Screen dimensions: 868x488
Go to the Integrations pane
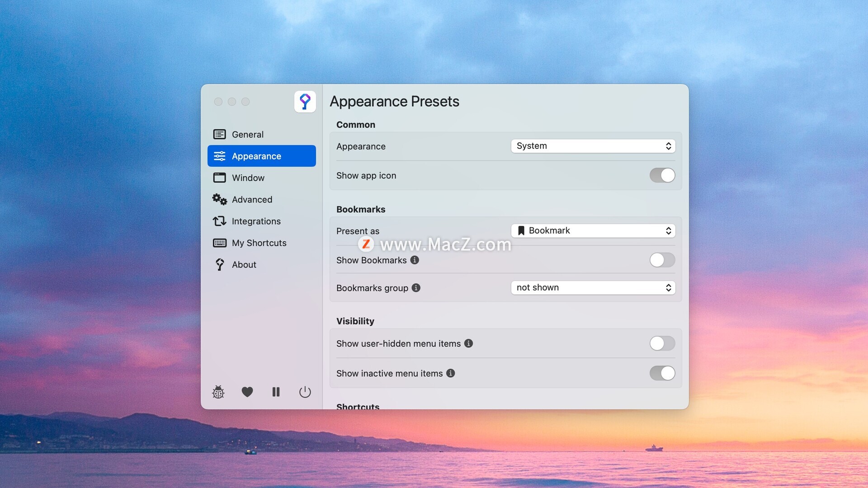click(x=256, y=221)
